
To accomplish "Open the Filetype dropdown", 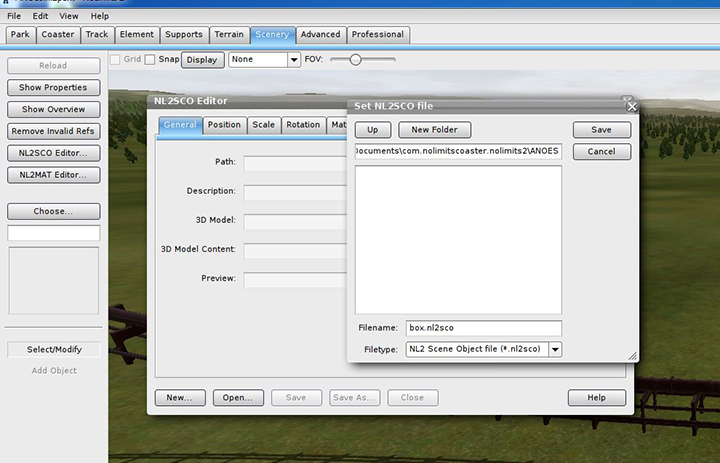I will (555, 349).
